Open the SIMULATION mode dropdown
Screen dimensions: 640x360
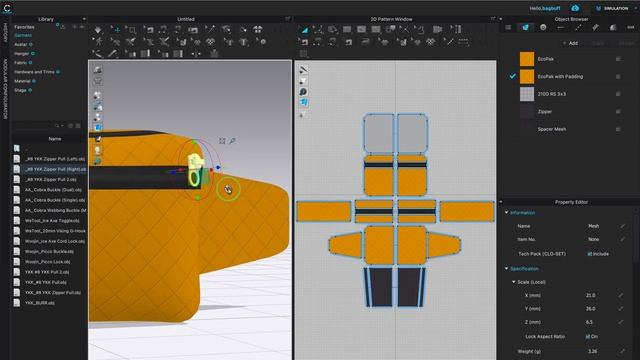click(x=636, y=8)
